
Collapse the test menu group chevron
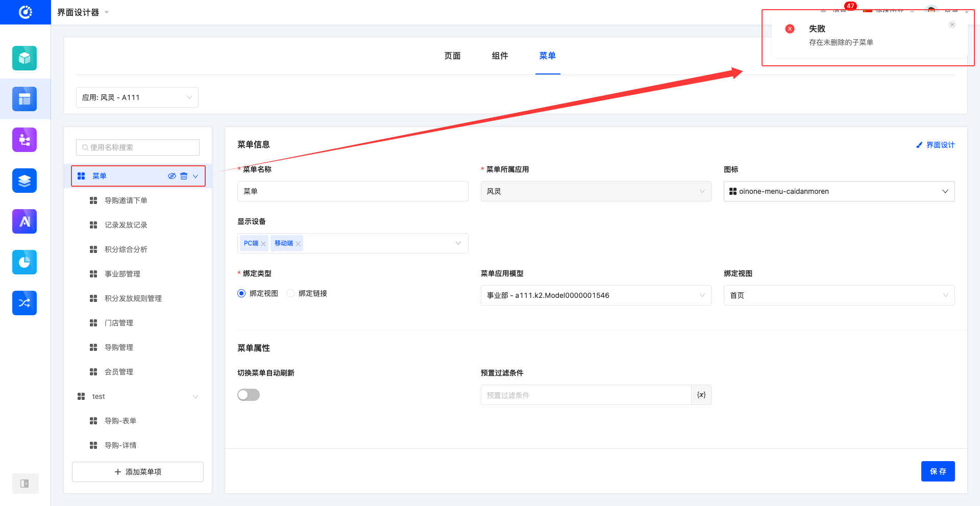195,396
